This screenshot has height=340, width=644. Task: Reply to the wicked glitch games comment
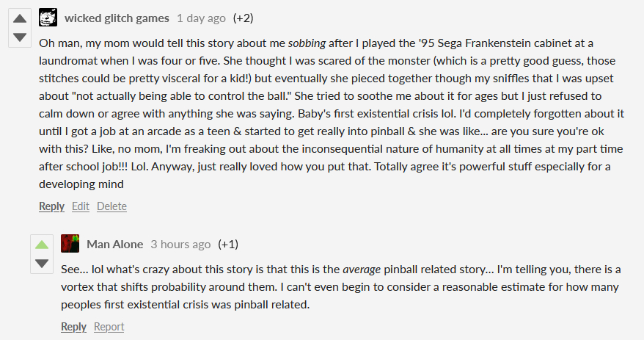pos(51,206)
